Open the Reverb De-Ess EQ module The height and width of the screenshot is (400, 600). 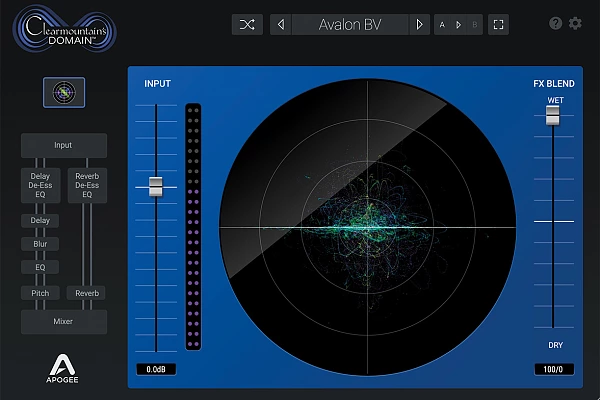click(87, 186)
